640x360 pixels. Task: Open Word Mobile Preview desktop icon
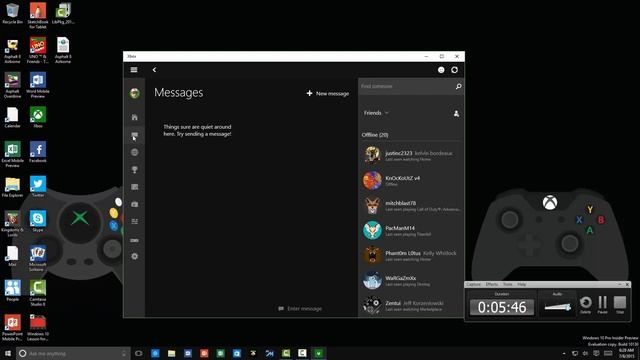tap(38, 85)
